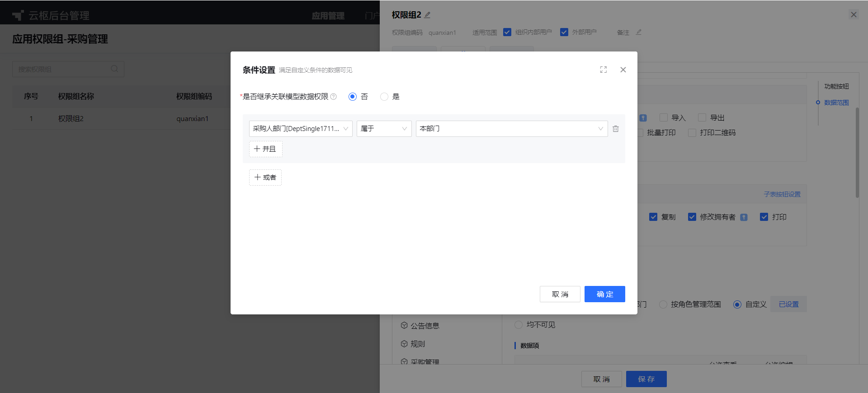The image size is (868, 393).
Task: Open the 应用管理 top menu
Action: (328, 16)
